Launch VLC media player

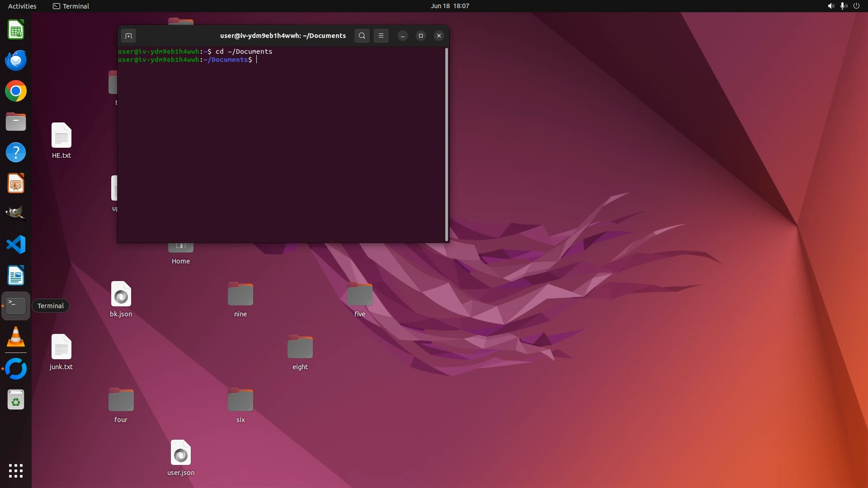[x=16, y=337]
